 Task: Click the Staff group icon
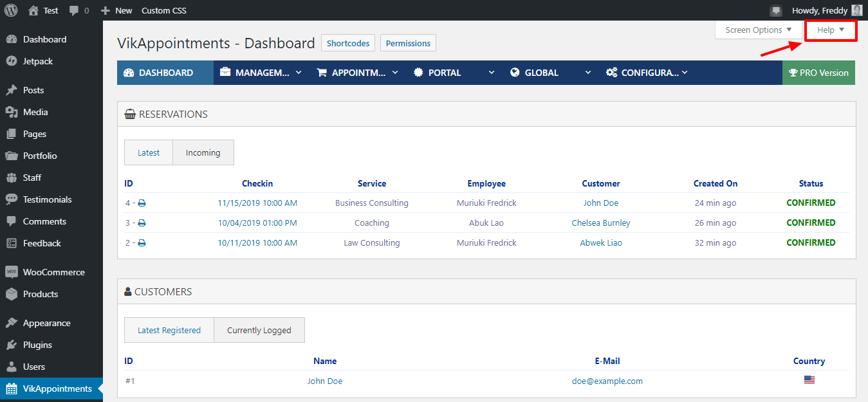[x=12, y=178]
